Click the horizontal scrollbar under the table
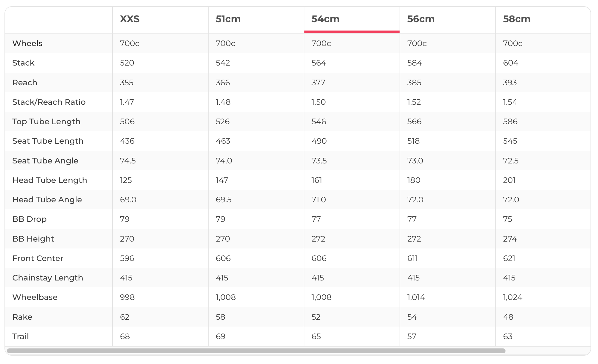598x364 pixels. (256, 351)
